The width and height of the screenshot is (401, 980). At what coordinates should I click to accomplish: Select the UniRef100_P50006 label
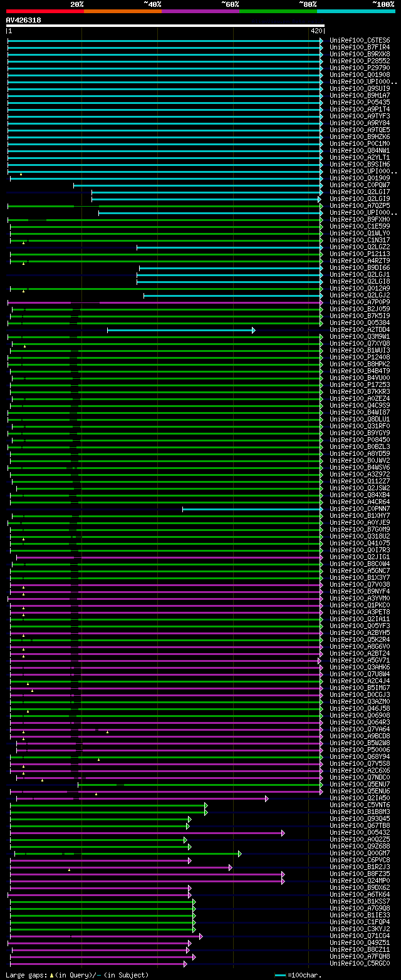click(359, 750)
